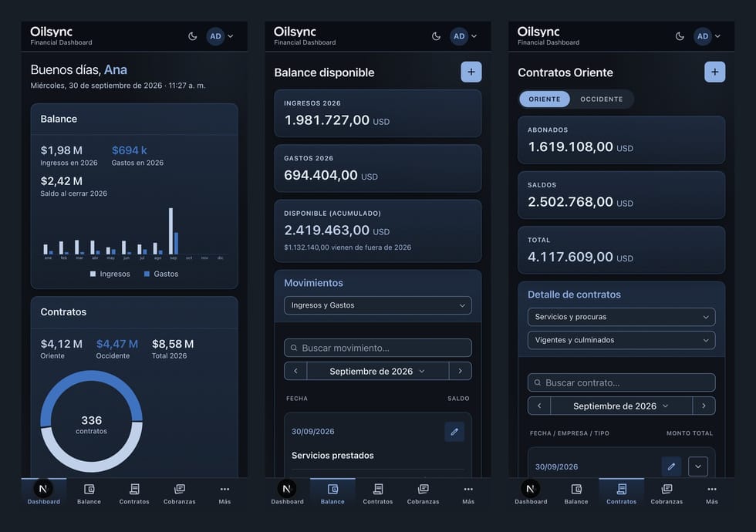Open the Servicios y procuras dropdown
The image size is (756, 532).
point(621,317)
